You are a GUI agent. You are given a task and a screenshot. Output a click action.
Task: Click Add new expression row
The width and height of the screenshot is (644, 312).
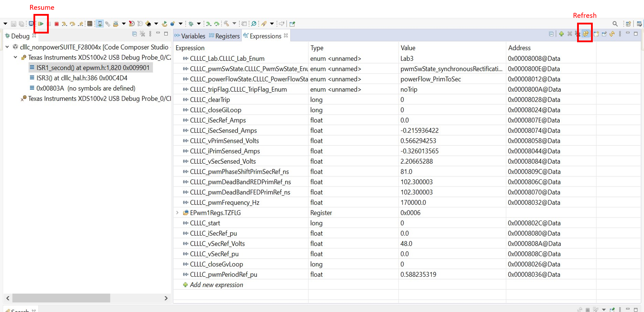pos(216,285)
